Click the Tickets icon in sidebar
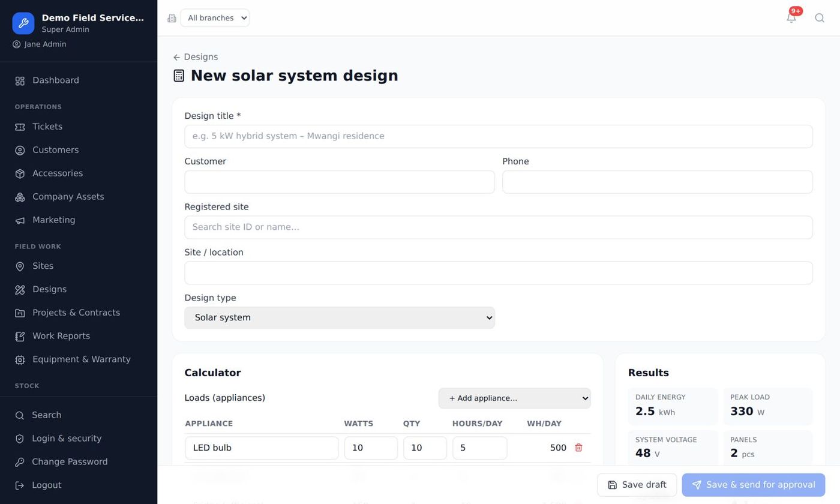The height and width of the screenshot is (504, 840). (x=20, y=127)
